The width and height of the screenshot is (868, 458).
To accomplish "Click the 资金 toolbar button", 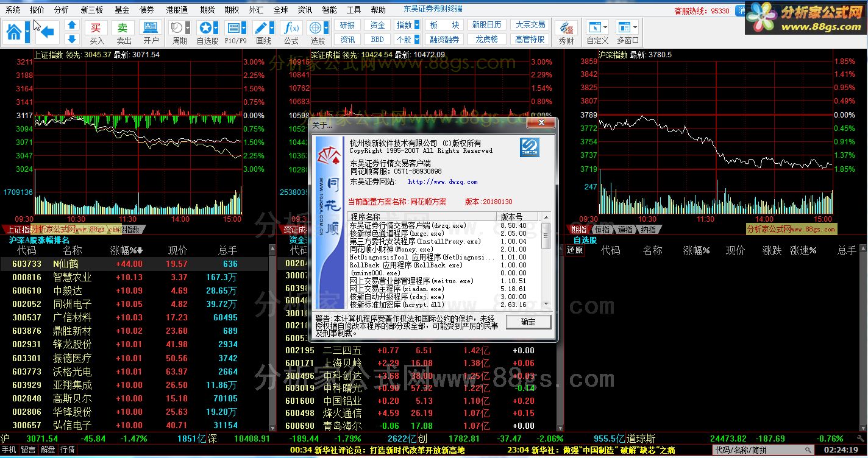I will click(377, 25).
